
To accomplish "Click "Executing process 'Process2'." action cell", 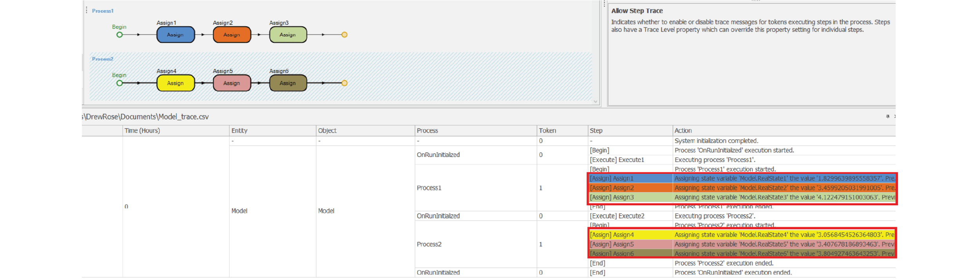I will (x=784, y=216).
